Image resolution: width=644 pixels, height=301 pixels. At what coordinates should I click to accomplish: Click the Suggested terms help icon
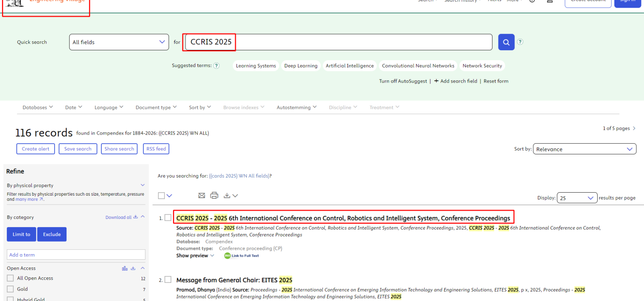point(216,66)
